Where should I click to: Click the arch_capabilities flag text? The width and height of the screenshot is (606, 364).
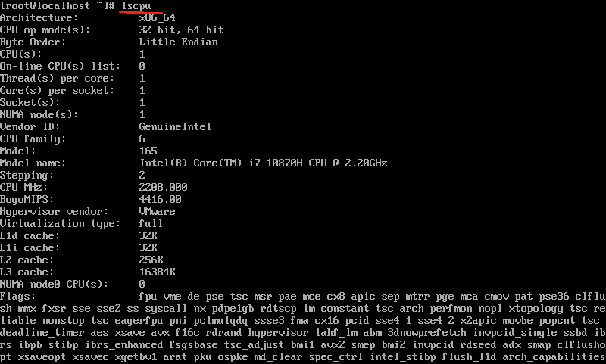point(554,356)
